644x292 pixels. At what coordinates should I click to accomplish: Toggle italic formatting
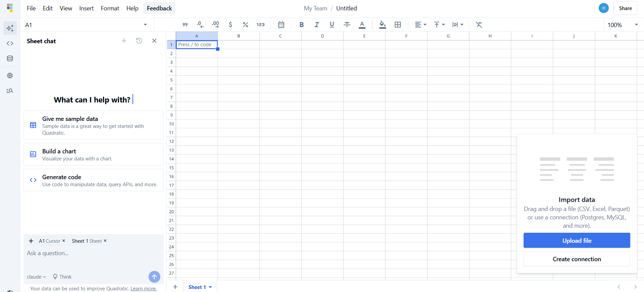point(317,25)
